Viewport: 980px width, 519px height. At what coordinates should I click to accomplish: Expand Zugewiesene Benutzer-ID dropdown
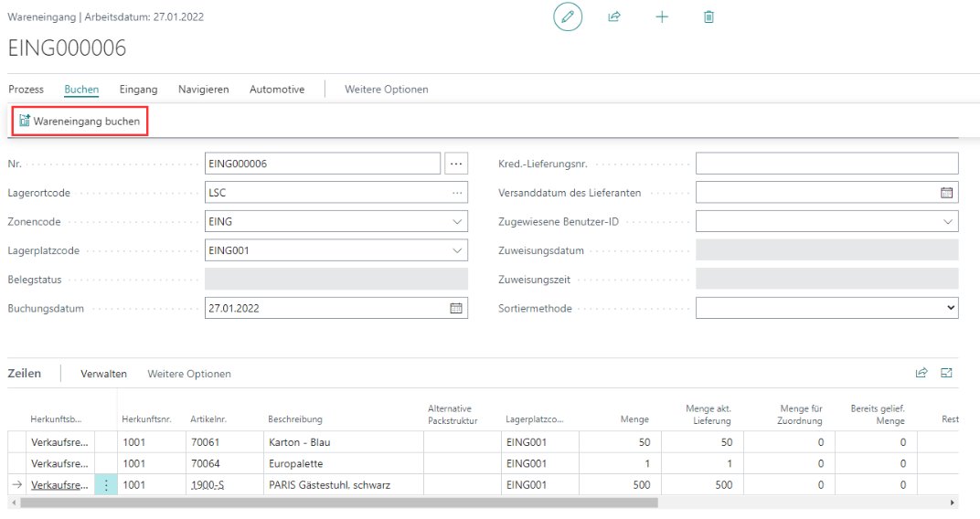point(947,222)
